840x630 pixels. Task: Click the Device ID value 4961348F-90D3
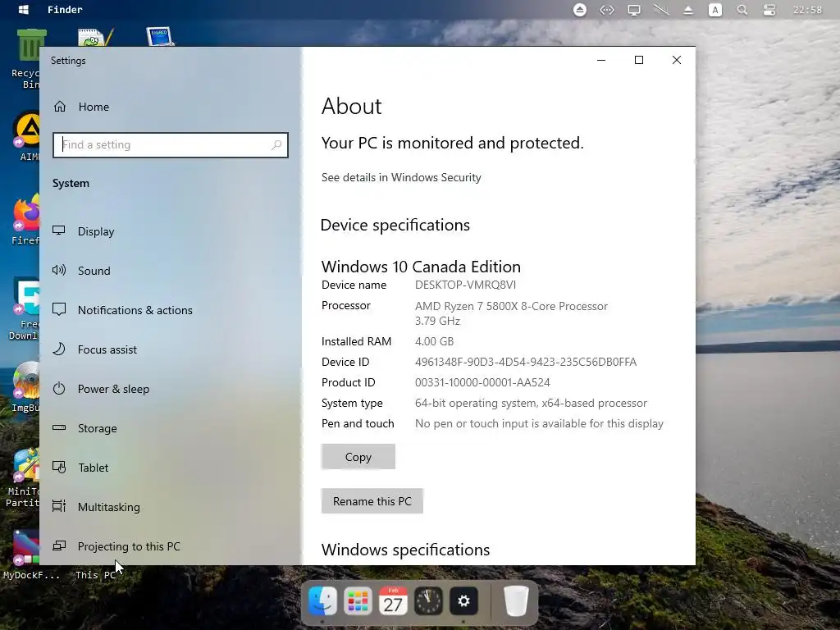[x=526, y=362]
